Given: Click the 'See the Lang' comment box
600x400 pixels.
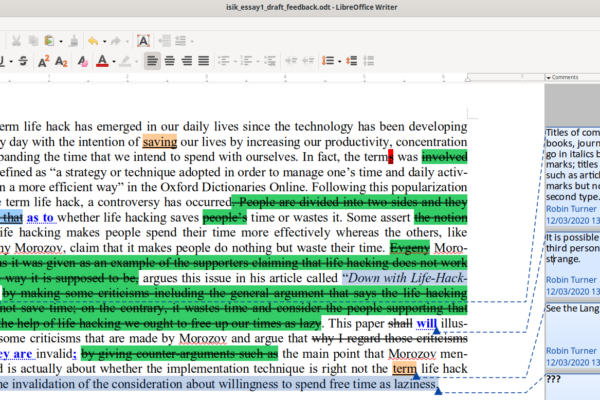Looking at the screenshot, I should click(572, 336).
